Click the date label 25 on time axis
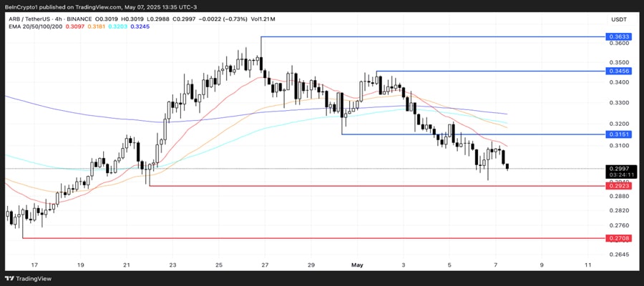 219,265
